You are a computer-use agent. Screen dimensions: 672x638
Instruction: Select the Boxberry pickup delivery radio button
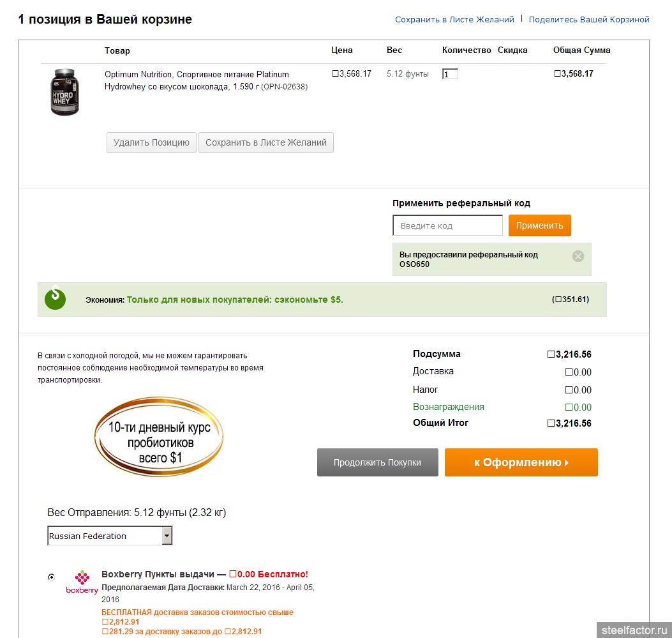(52, 577)
